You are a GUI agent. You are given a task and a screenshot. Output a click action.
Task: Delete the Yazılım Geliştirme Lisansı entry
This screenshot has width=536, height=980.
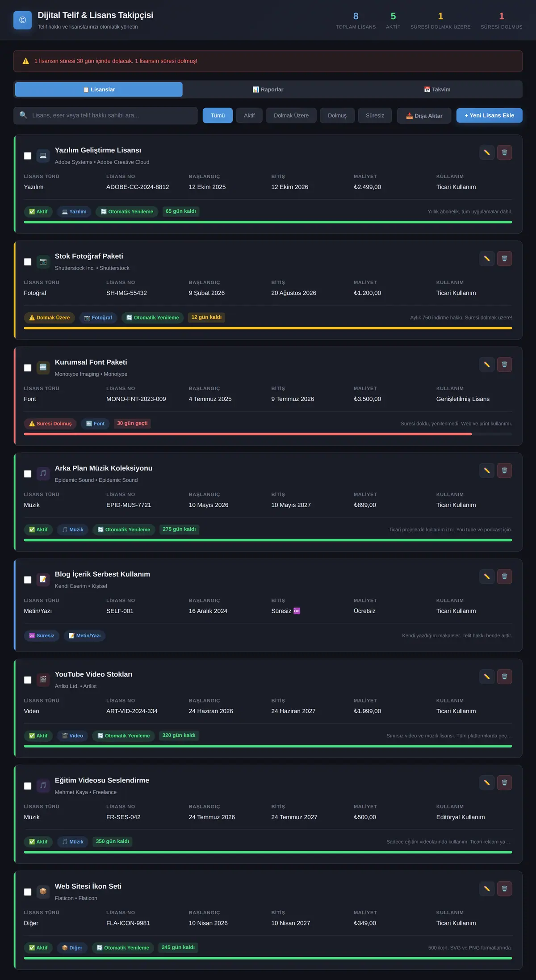click(504, 152)
